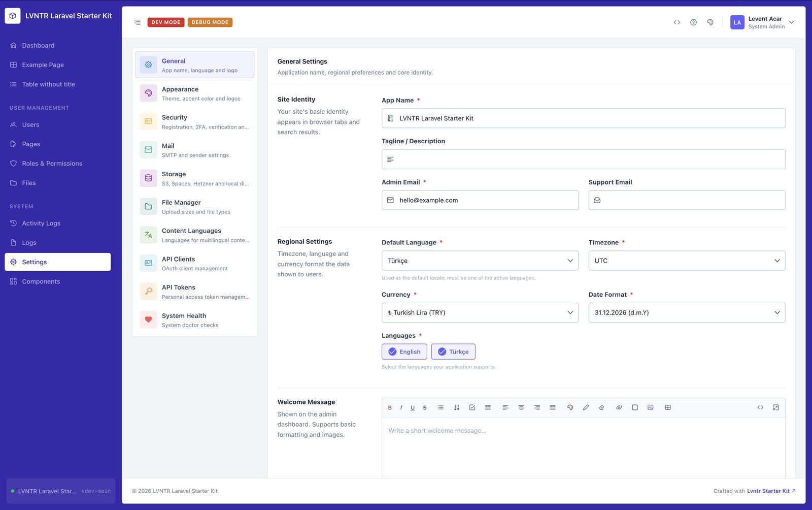Right-align text in the editor toolbar
Screen dimensions: 812x510
click(x=537, y=407)
